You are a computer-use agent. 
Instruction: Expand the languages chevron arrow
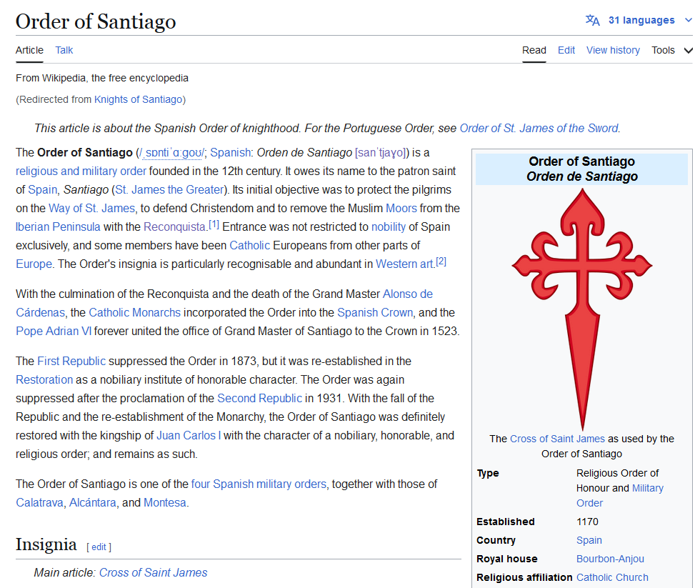click(688, 20)
